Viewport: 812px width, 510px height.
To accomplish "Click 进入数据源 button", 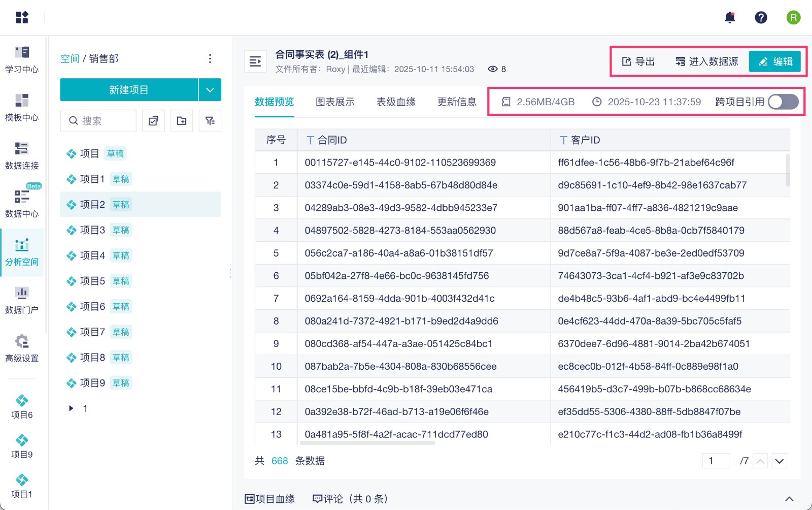I will click(706, 61).
